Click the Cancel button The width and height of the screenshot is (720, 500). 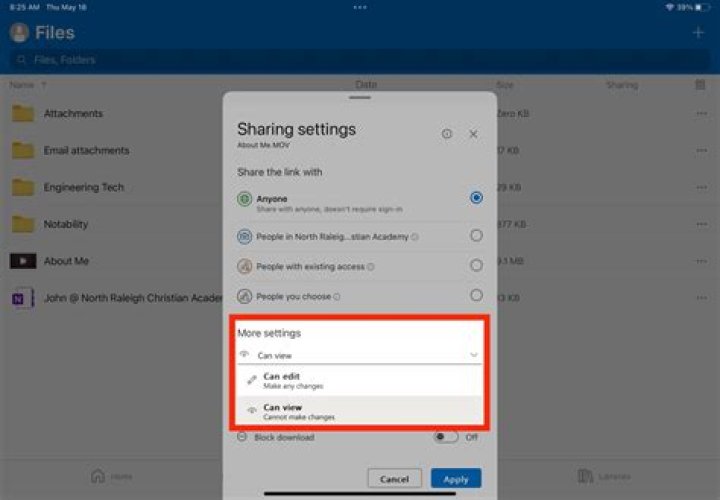[394, 479]
